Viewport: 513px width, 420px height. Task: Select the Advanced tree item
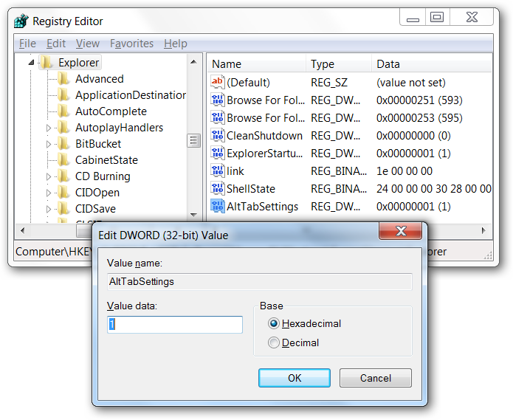(x=100, y=79)
